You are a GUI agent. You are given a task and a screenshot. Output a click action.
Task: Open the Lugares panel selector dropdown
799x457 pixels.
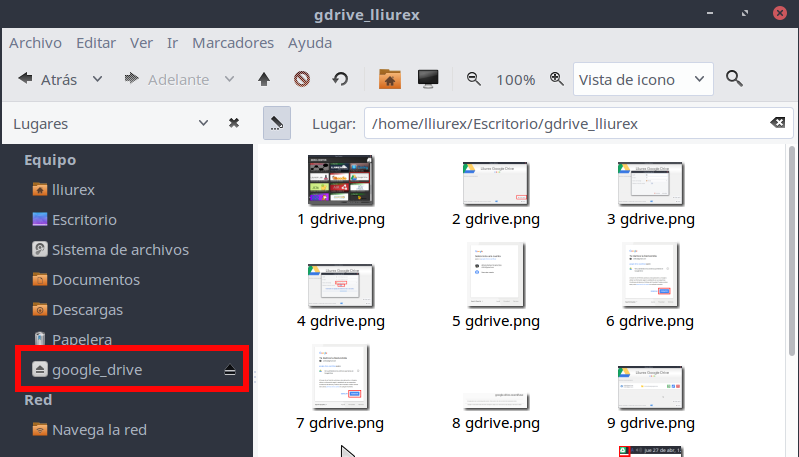pyautogui.click(x=204, y=124)
